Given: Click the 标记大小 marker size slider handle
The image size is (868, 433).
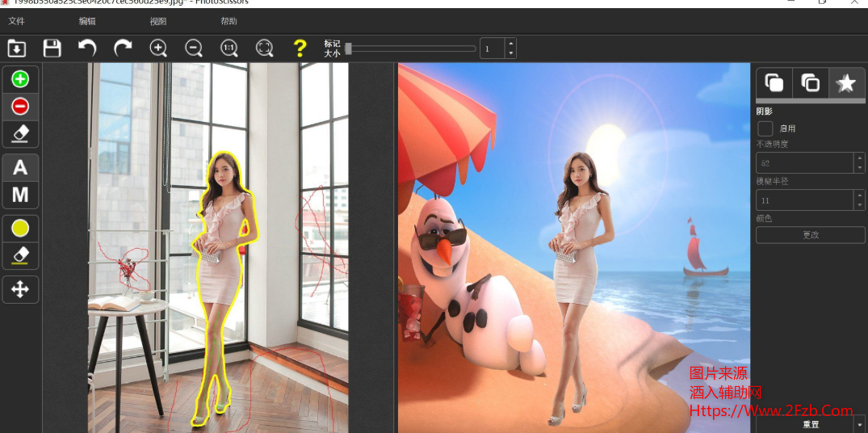Looking at the screenshot, I should (348, 48).
